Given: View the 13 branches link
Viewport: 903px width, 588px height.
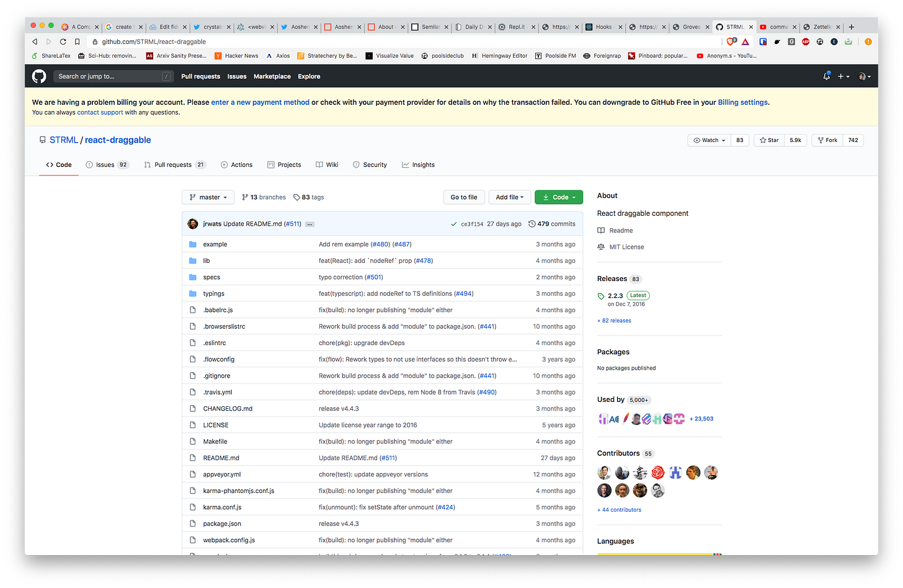Looking at the screenshot, I should coord(264,197).
